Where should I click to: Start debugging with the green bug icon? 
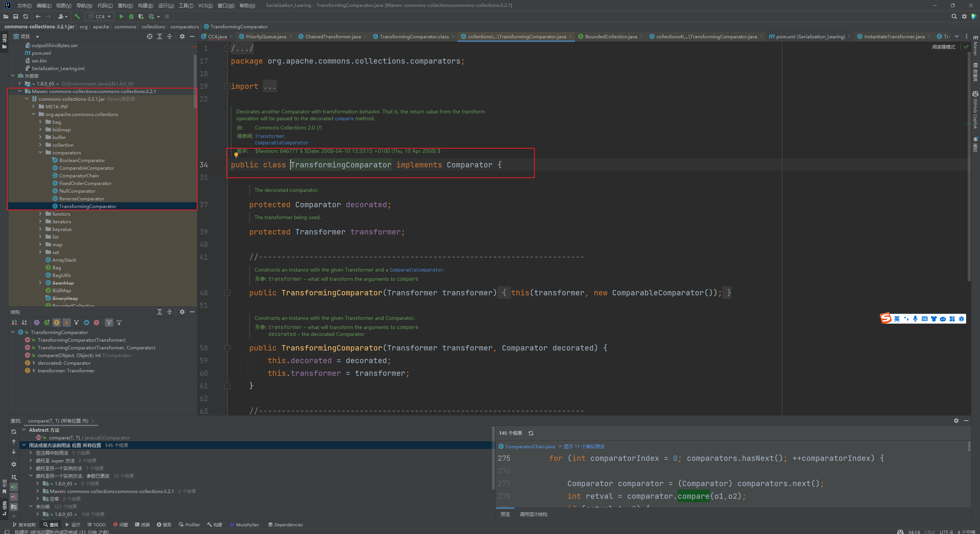[131, 16]
